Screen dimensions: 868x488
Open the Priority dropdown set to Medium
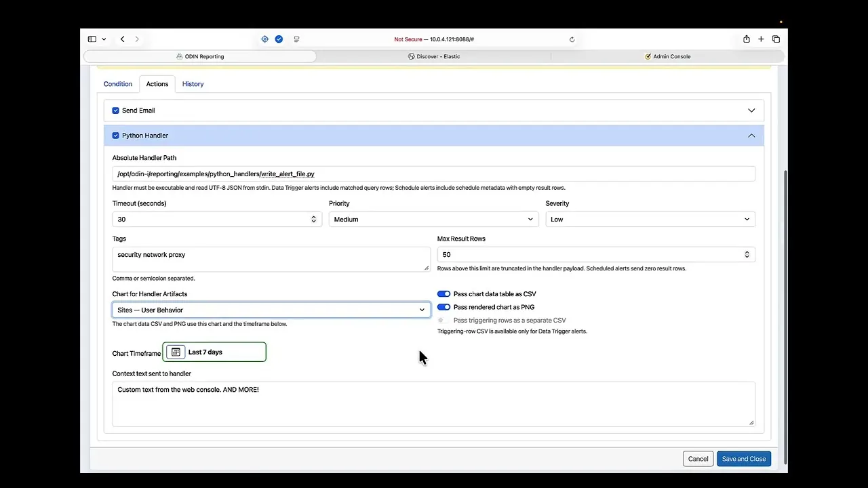(x=434, y=219)
